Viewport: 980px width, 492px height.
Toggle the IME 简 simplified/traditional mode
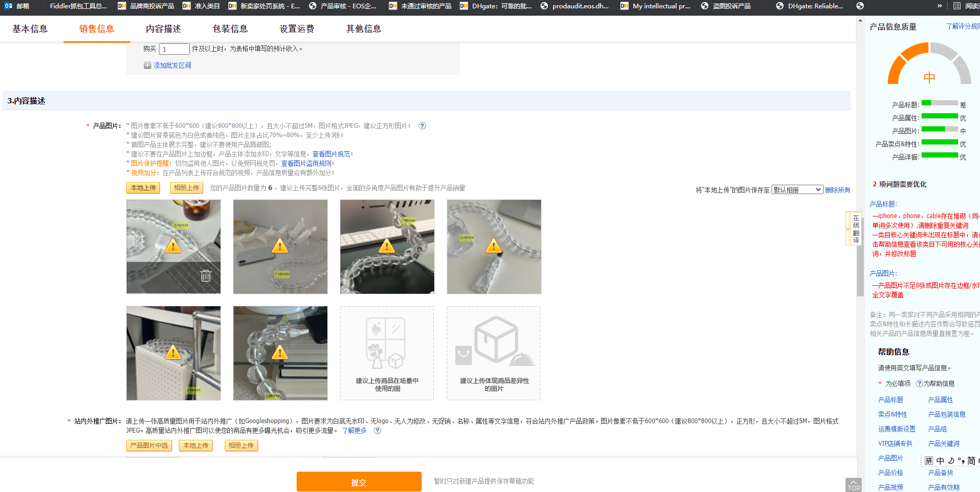tap(971, 461)
